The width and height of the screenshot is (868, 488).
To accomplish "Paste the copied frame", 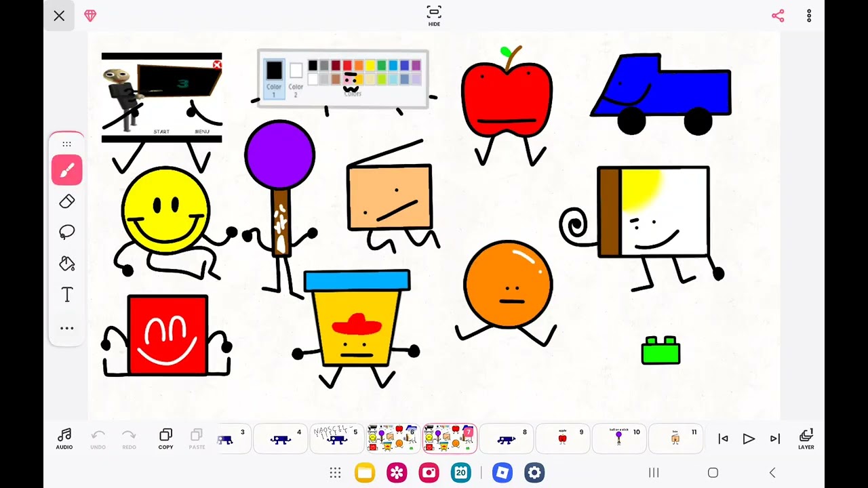I will (197, 439).
